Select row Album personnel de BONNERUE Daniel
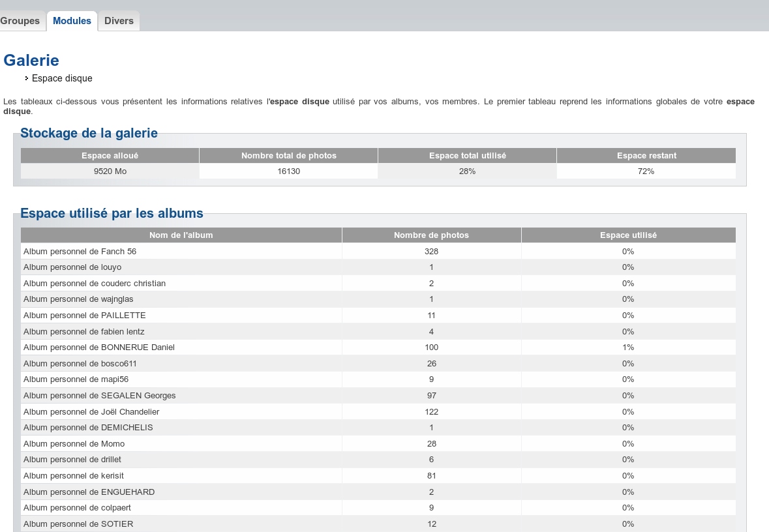The width and height of the screenshot is (769, 532). tap(378, 347)
